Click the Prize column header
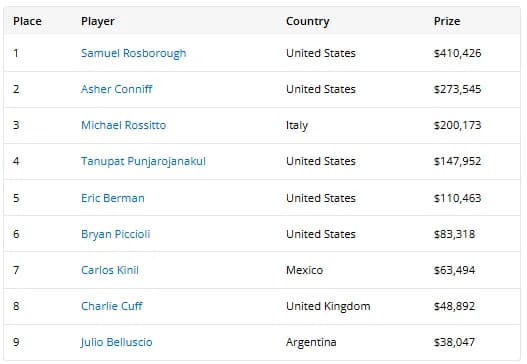 447,21
